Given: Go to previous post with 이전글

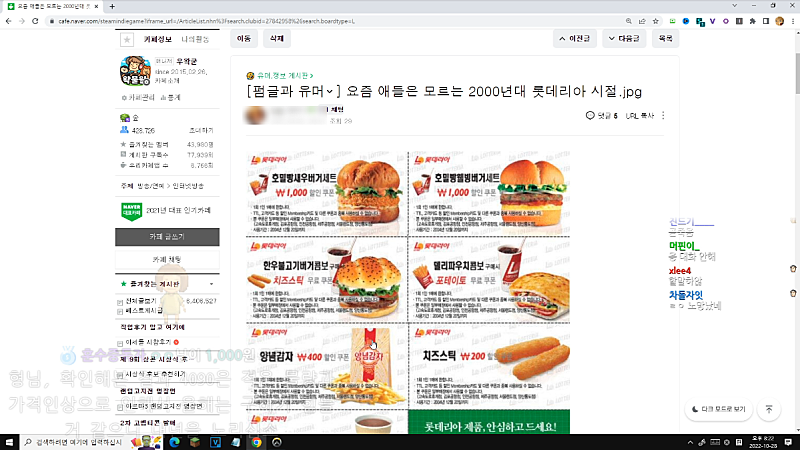Looking at the screenshot, I should point(574,38).
